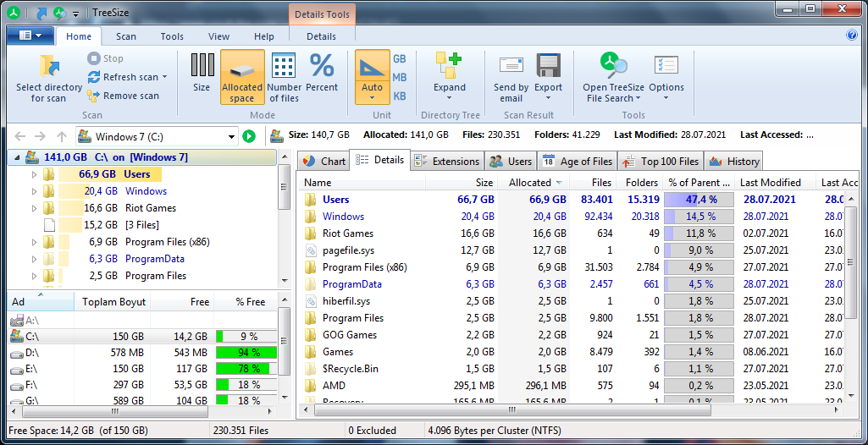This screenshot has width=868, height=445.
Task: Select the F:\ drive row
Action: (143, 385)
